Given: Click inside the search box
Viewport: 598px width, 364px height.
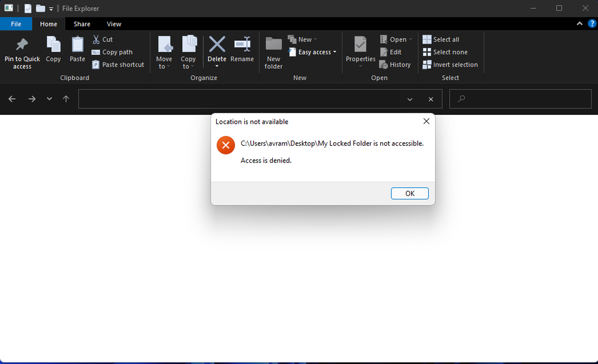Looking at the screenshot, I should pyautogui.click(x=520, y=99).
